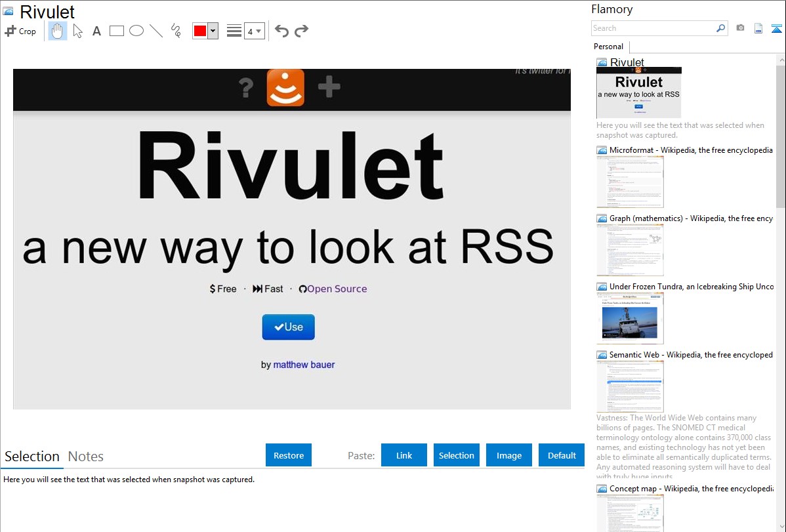This screenshot has width=786, height=532.
Task: Select the freehand scribble tool
Action: point(176,31)
